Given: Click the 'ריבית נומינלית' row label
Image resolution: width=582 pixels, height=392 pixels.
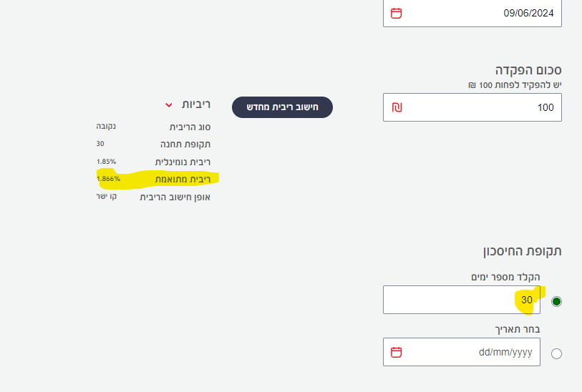Looking at the screenshot, I should click(x=183, y=162).
